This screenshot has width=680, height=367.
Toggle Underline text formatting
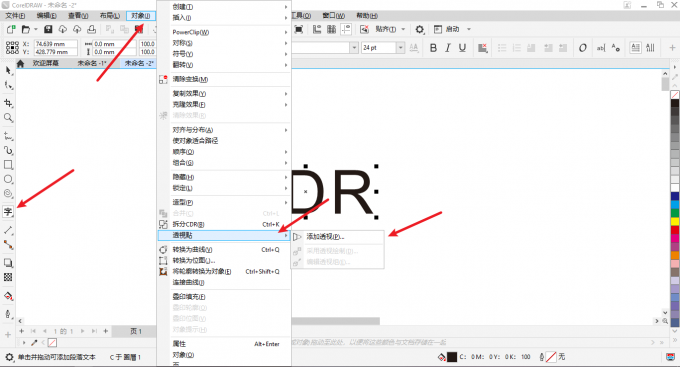click(x=462, y=48)
